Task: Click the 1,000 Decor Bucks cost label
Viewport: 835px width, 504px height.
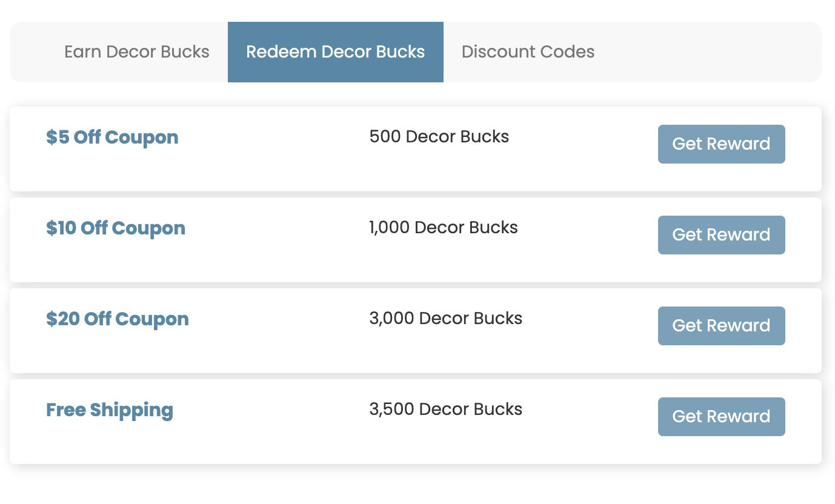Action: coord(444,228)
